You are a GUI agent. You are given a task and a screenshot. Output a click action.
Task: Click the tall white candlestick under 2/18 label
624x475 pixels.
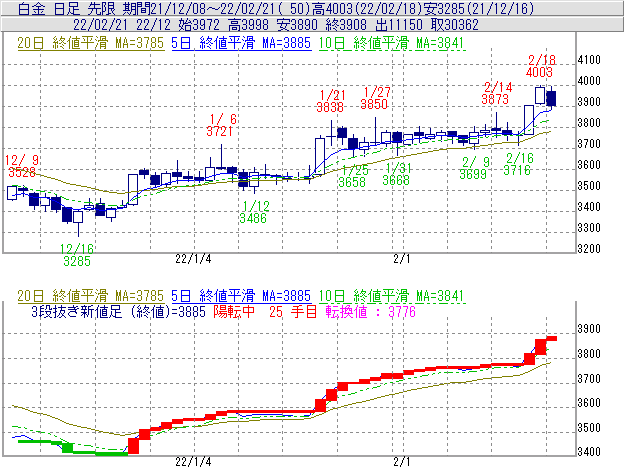[x=540, y=95]
